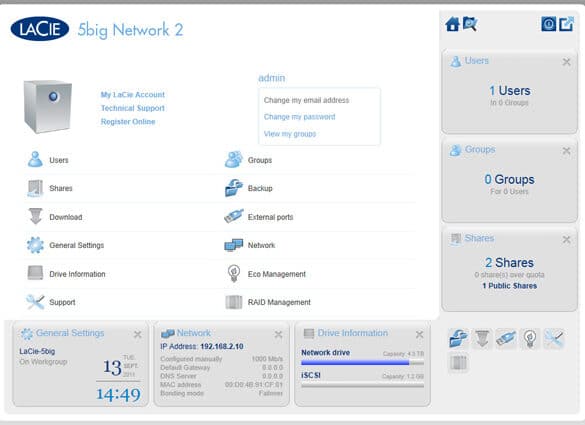Open Users icon in main menu

(35, 159)
